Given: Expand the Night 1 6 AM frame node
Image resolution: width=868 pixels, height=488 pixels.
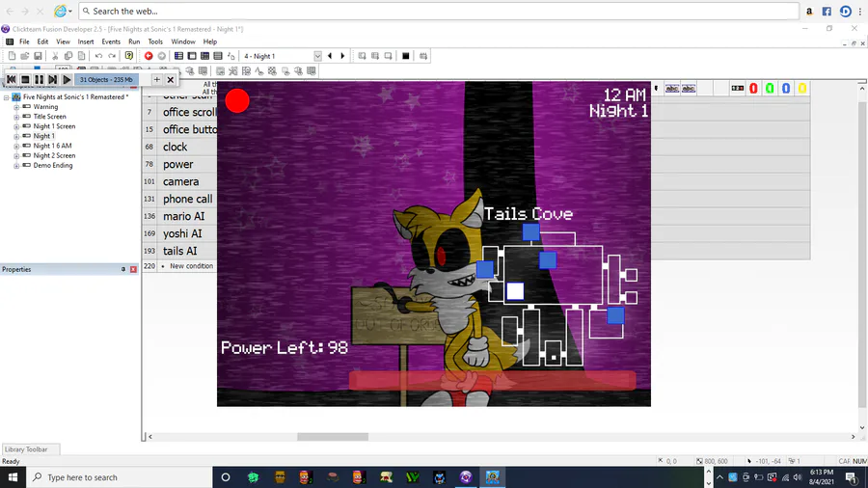Looking at the screenshot, I should 16,147.
